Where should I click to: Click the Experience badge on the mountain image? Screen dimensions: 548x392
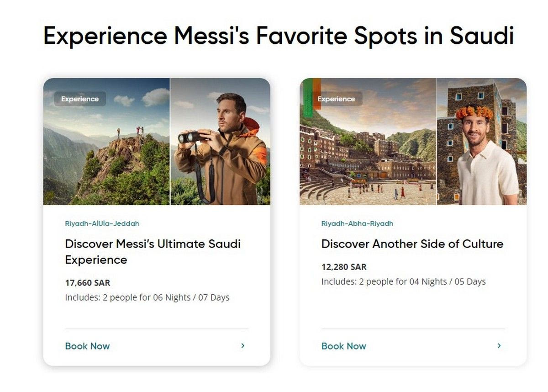click(80, 99)
